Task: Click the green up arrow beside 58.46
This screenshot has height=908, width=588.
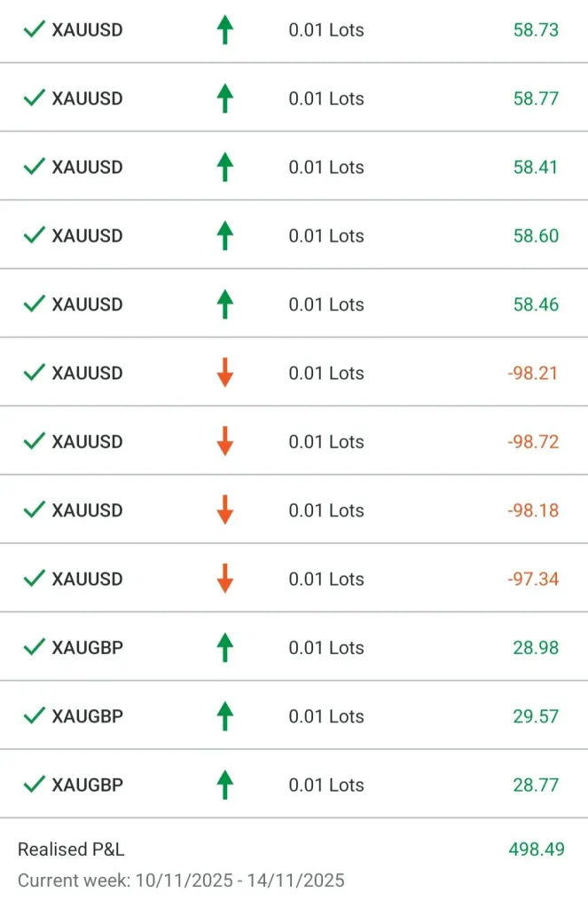Action: click(225, 304)
